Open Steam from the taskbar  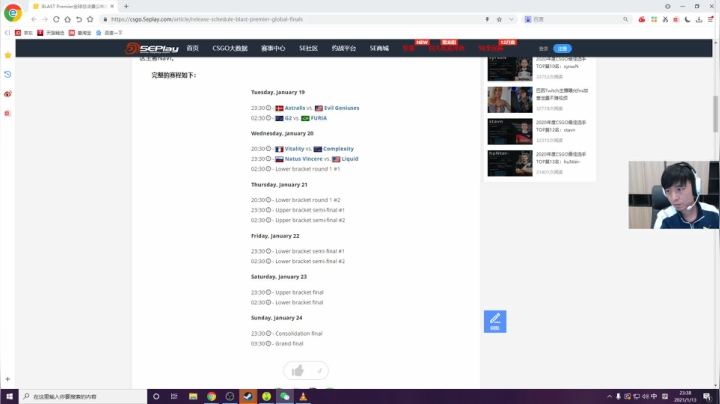point(248,396)
